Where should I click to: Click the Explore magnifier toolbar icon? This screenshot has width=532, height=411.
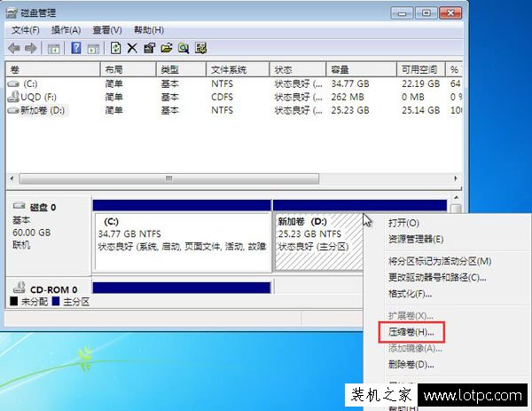[184, 48]
